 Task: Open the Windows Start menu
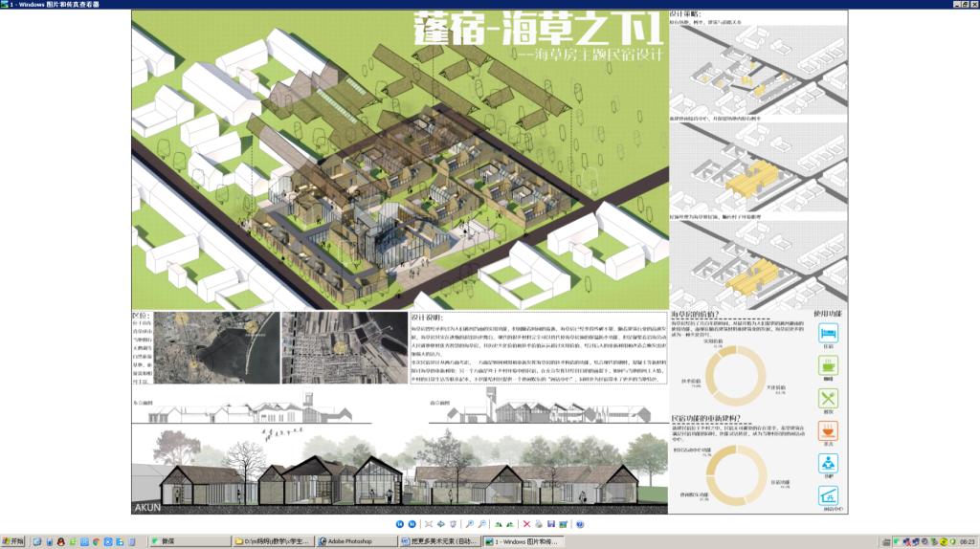tap(14, 541)
